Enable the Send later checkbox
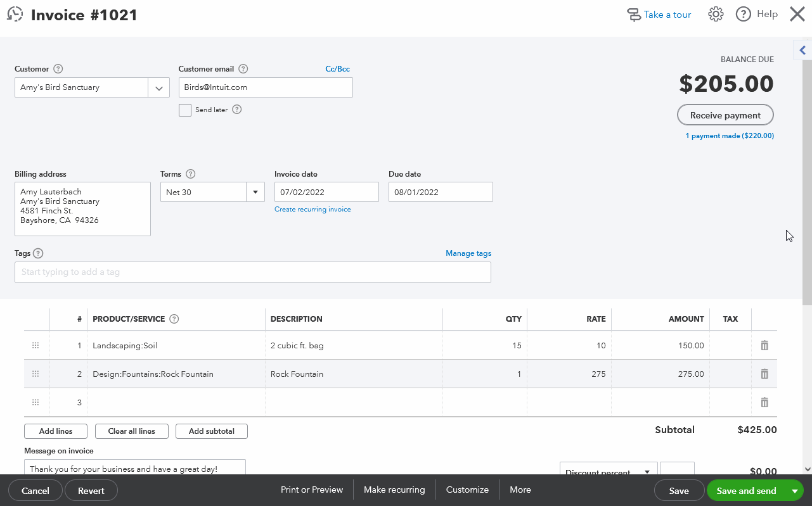This screenshot has height=506, width=812. click(x=185, y=110)
